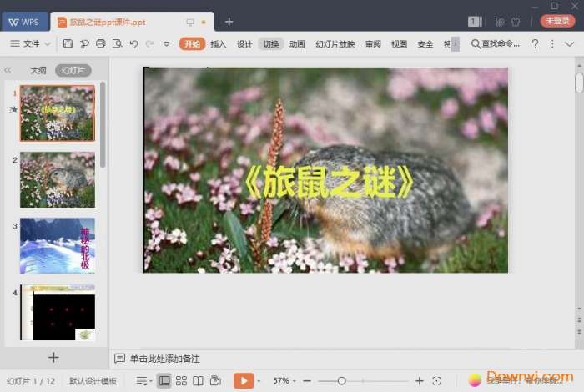The image size is (584, 392).
Task: Switch to reading view book icon
Action: [199, 380]
